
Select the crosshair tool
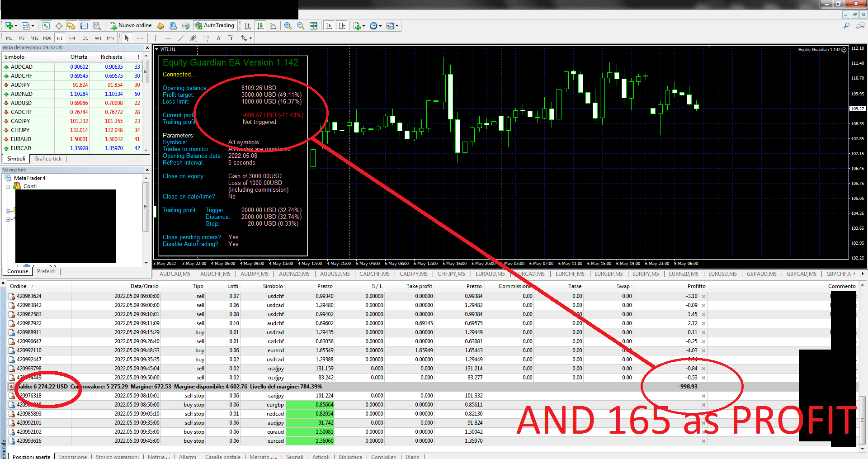click(140, 38)
